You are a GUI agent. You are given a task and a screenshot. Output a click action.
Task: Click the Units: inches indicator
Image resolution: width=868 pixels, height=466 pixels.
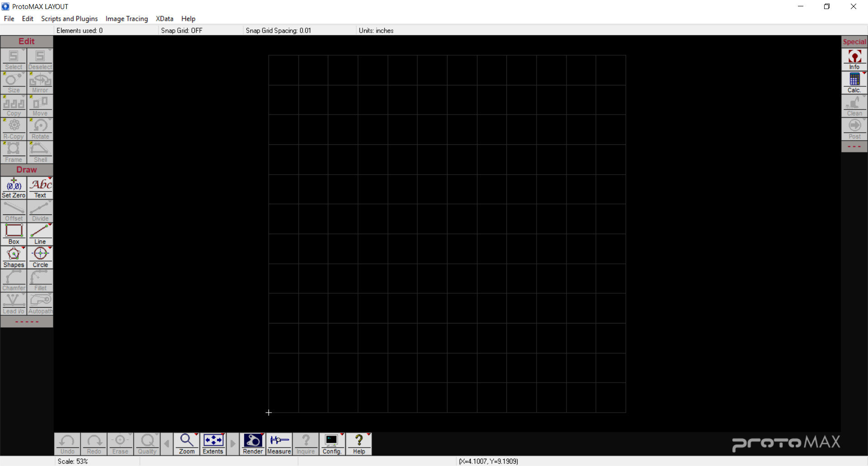coord(376,30)
